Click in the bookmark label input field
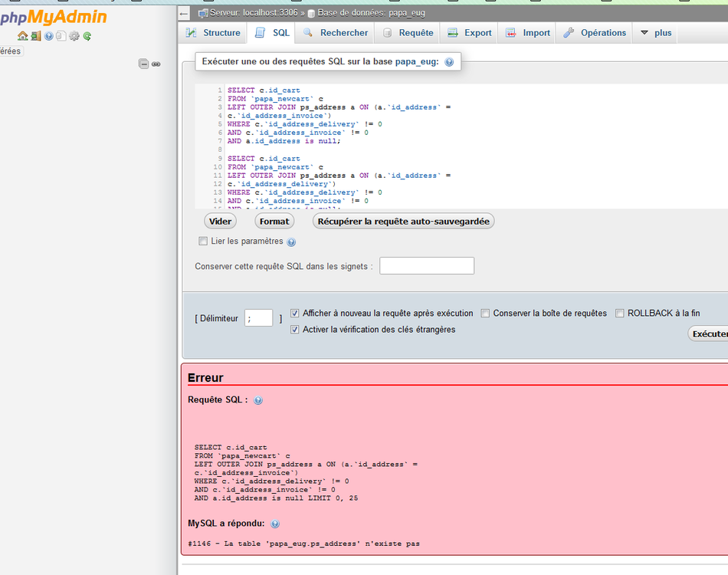The height and width of the screenshot is (575, 728). [426, 266]
